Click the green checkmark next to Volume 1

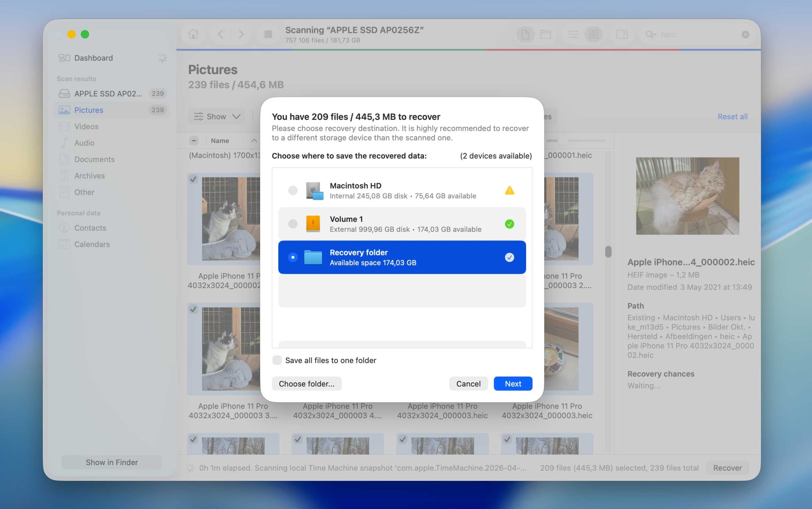[x=509, y=224]
